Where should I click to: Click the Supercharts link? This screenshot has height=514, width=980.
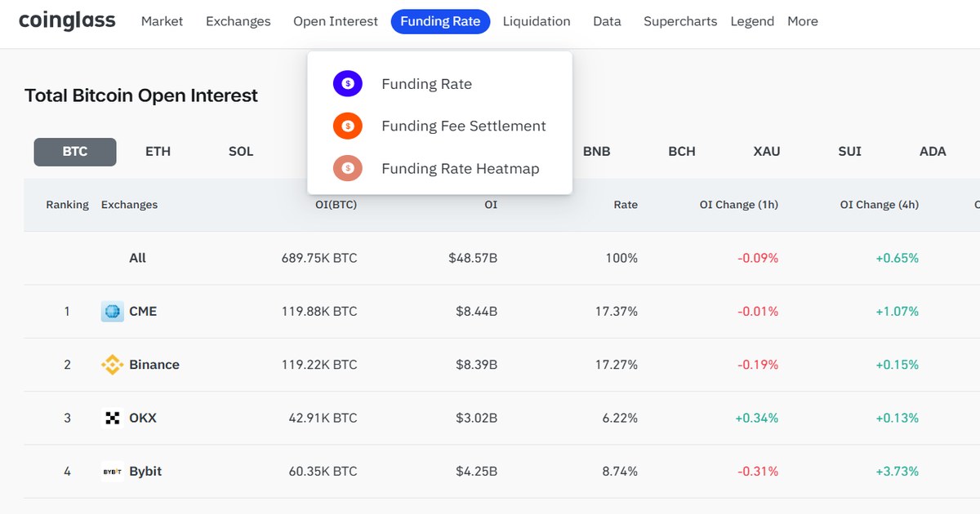point(680,21)
